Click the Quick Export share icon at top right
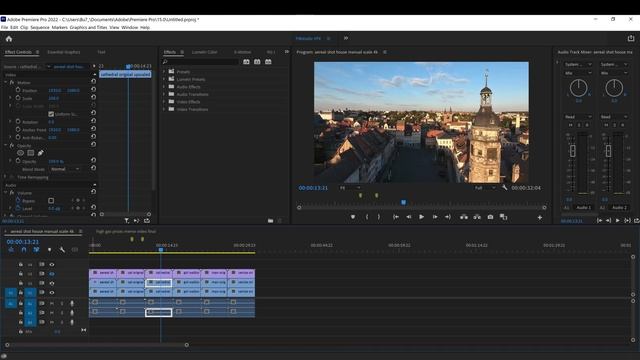 point(631,38)
